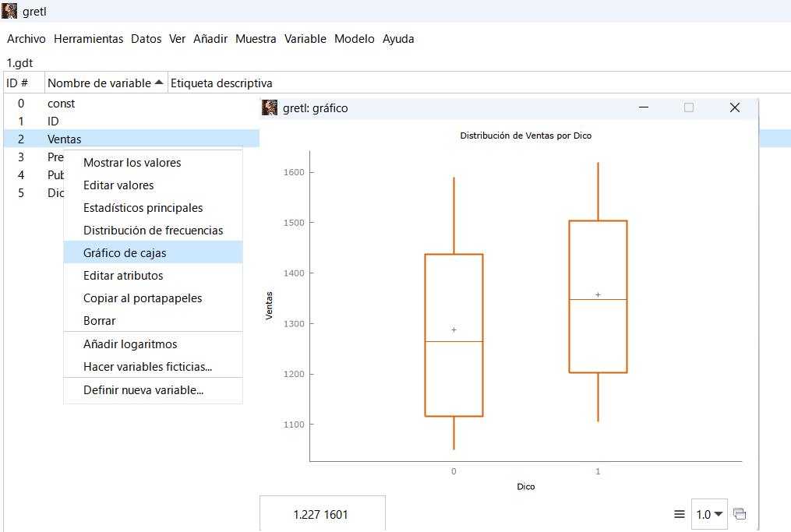Open the graph hamburger menu icon
The image size is (791, 532).
point(680,514)
